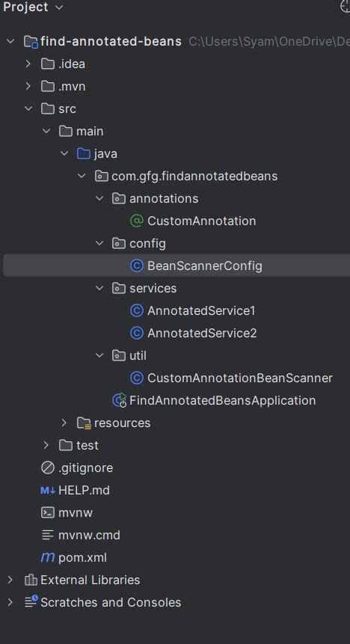Click the FindAnnotatedBeansApplication runnable class icon
Viewport: 350px width, 644px height.
click(x=119, y=400)
